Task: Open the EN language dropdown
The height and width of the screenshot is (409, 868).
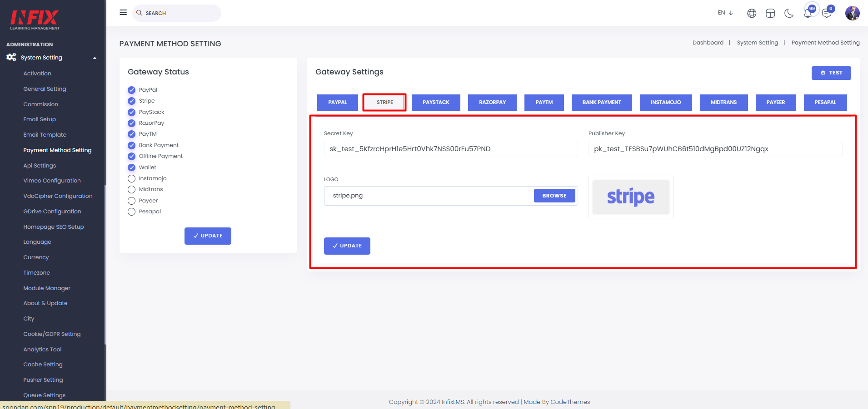Action: [725, 13]
